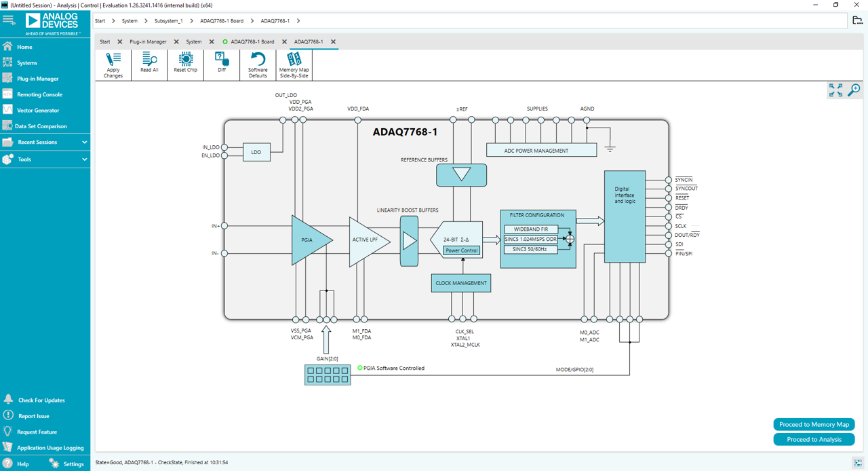Click the Reset Chip icon

click(185, 64)
